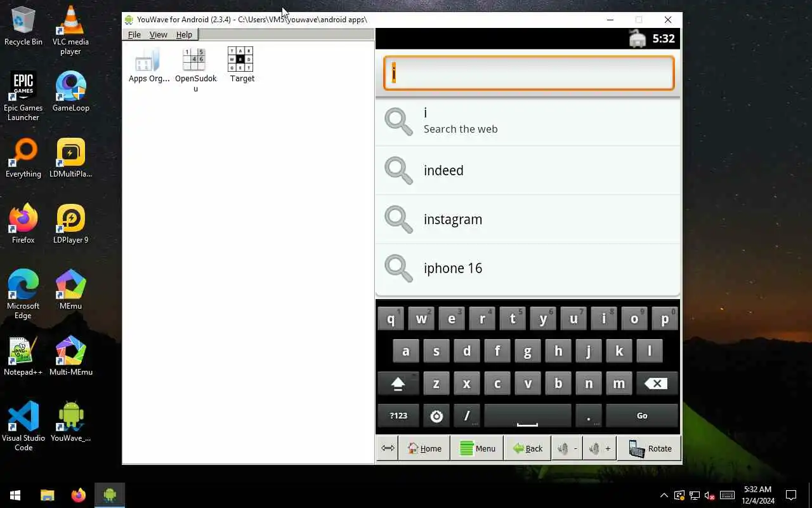The height and width of the screenshot is (508, 812).
Task: Tap the period key on the keyboard
Action: pos(589,416)
